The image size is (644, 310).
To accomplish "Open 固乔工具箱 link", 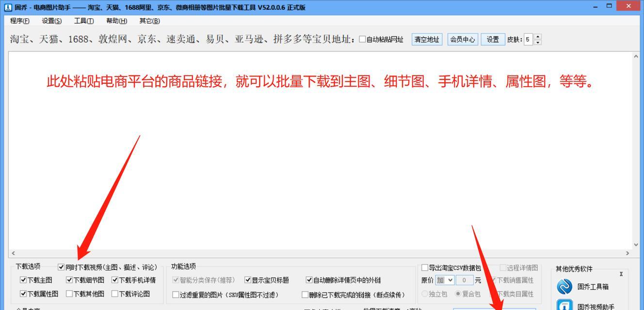I will [x=593, y=287].
